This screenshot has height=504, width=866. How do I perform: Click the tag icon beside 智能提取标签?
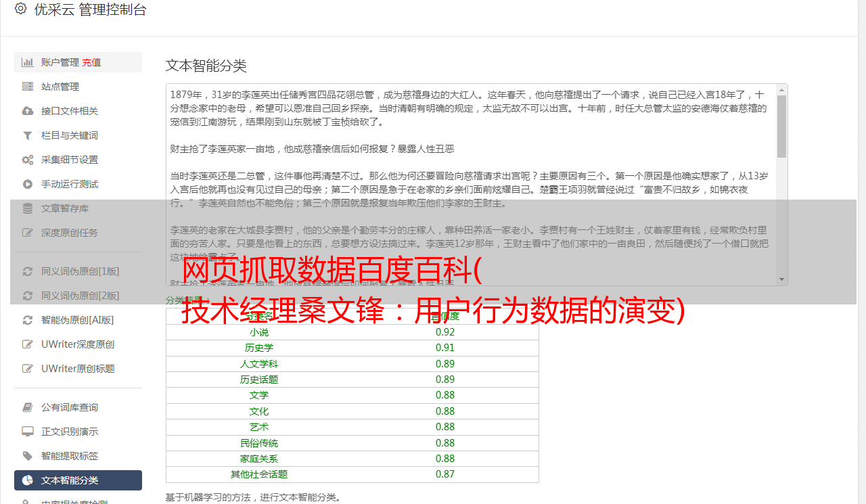click(28, 456)
